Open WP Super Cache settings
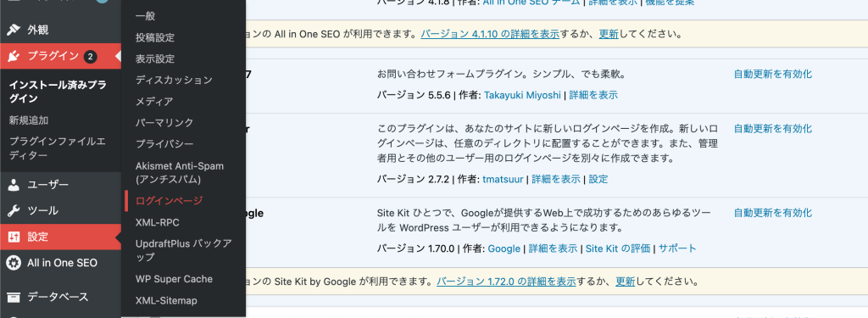The width and height of the screenshot is (868, 318). [174, 279]
